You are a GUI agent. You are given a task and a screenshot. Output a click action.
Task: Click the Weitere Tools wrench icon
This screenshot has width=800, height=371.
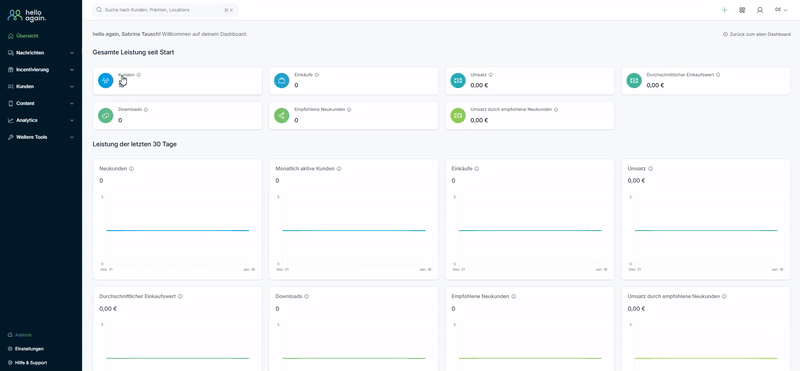[10, 137]
